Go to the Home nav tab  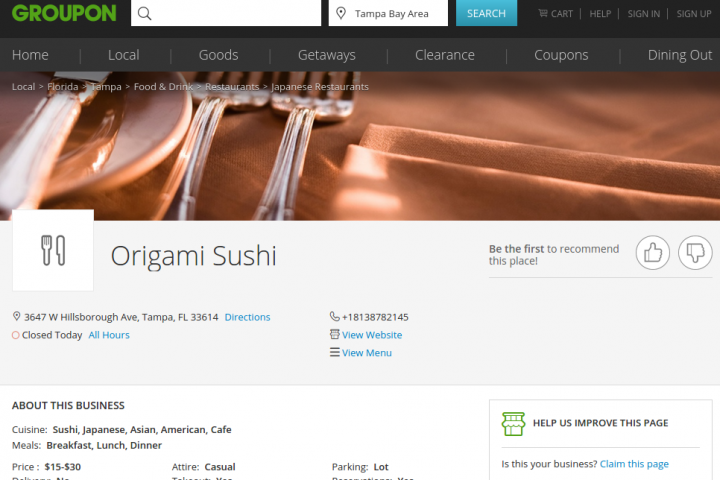click(x=30, y=55)
